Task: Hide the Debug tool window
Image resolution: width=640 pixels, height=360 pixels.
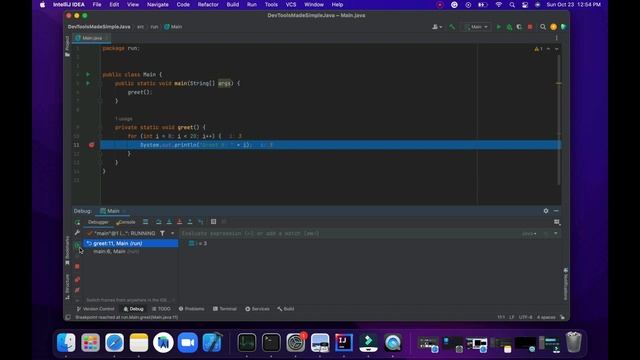Action: tap(556, 211)
